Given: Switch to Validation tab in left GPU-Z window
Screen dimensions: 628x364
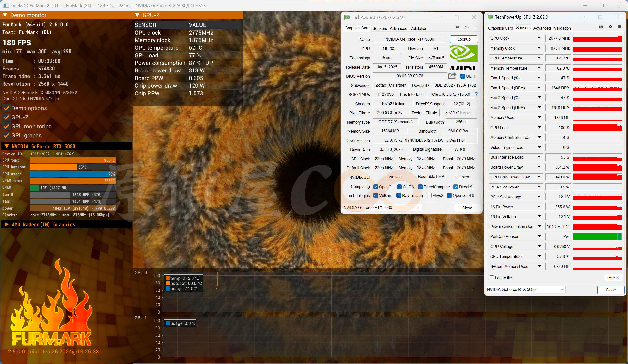Looking at the screenshot, I should (419, 28).
